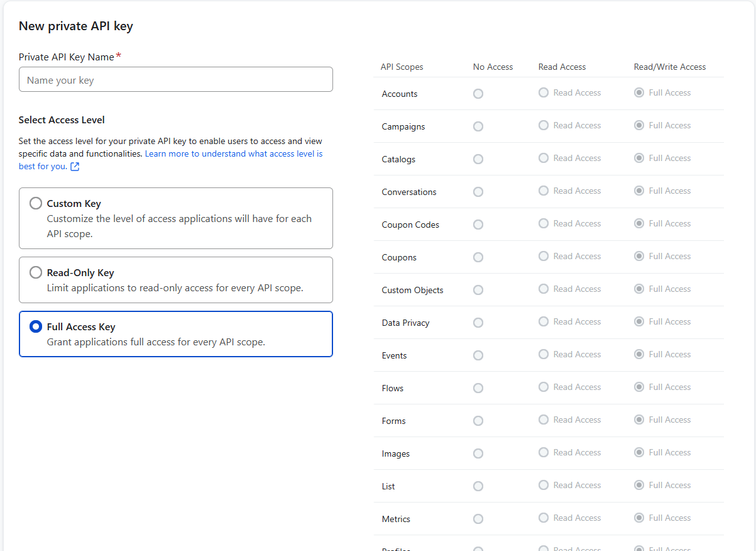Select the Full Access Key radio option
Viewport: 756px width, 551px height.
36,326
